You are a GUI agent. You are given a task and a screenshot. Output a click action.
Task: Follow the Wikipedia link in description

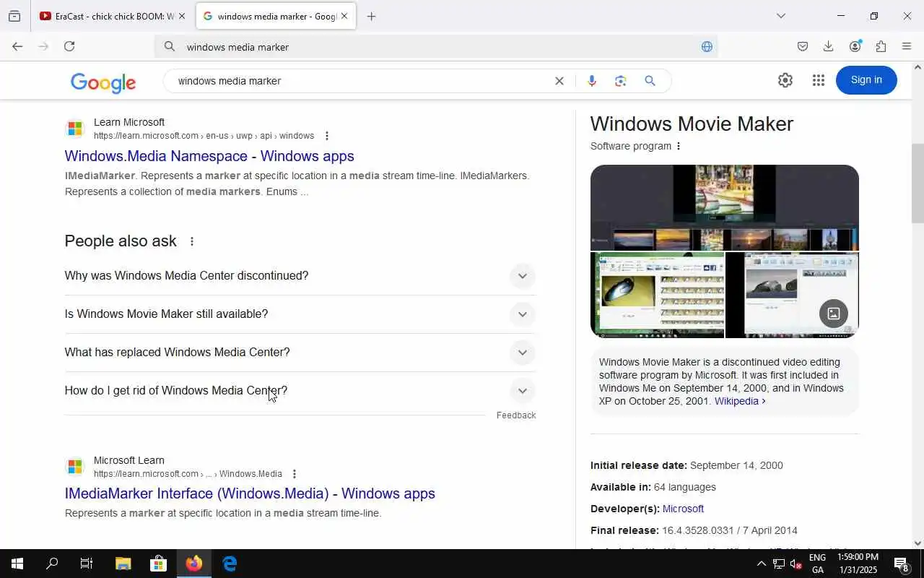740,401
